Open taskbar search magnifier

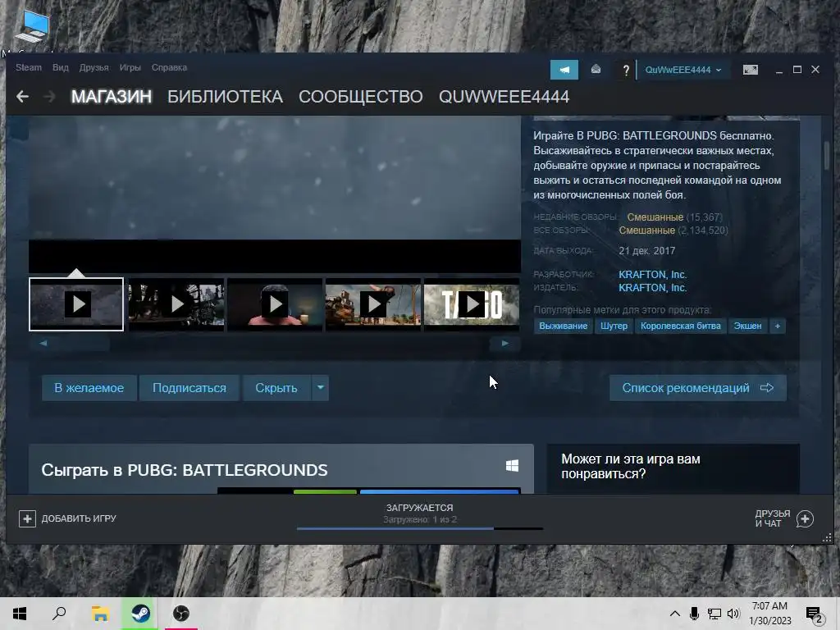coord(59,614)
